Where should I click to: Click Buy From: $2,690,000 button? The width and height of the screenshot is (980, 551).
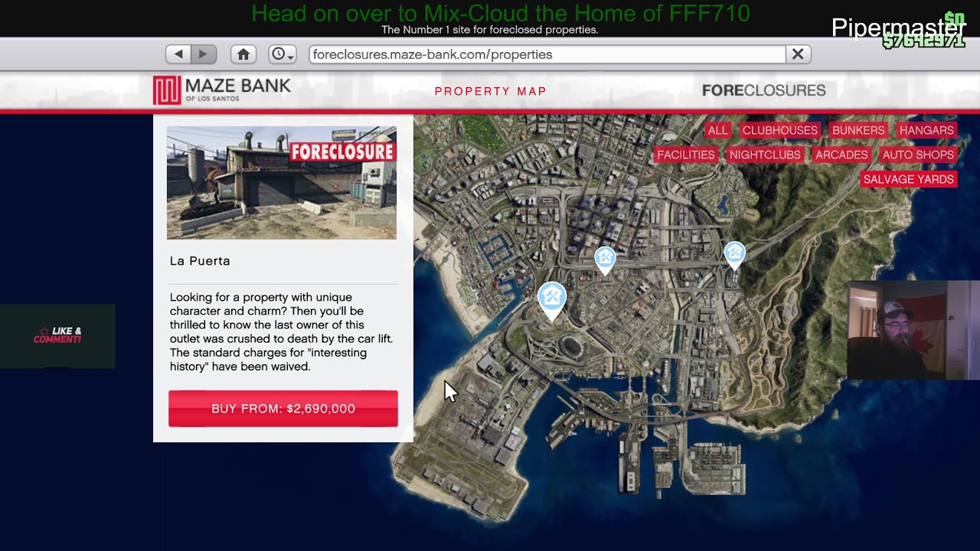click(x=283, y=409)
